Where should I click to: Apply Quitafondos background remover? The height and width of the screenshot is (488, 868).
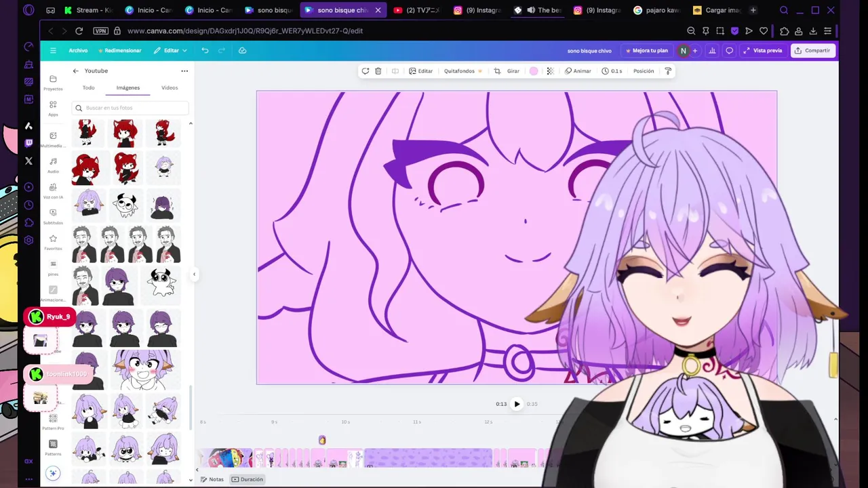click(463, 70)
